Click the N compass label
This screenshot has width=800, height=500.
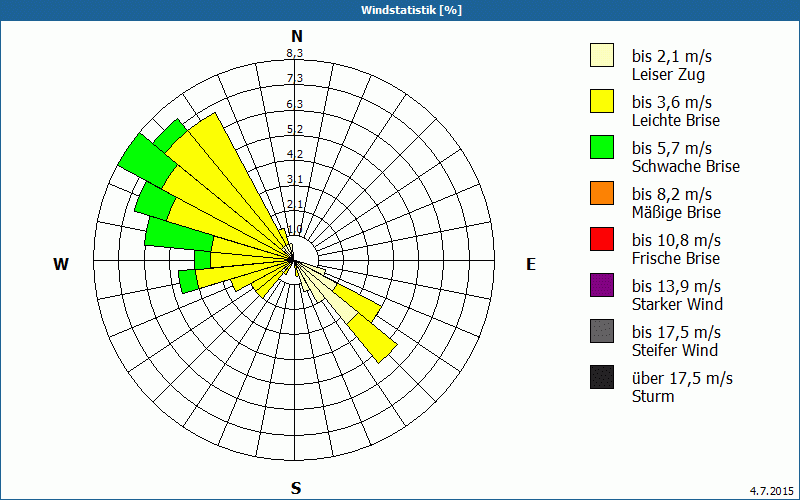[x=296, y=36]
